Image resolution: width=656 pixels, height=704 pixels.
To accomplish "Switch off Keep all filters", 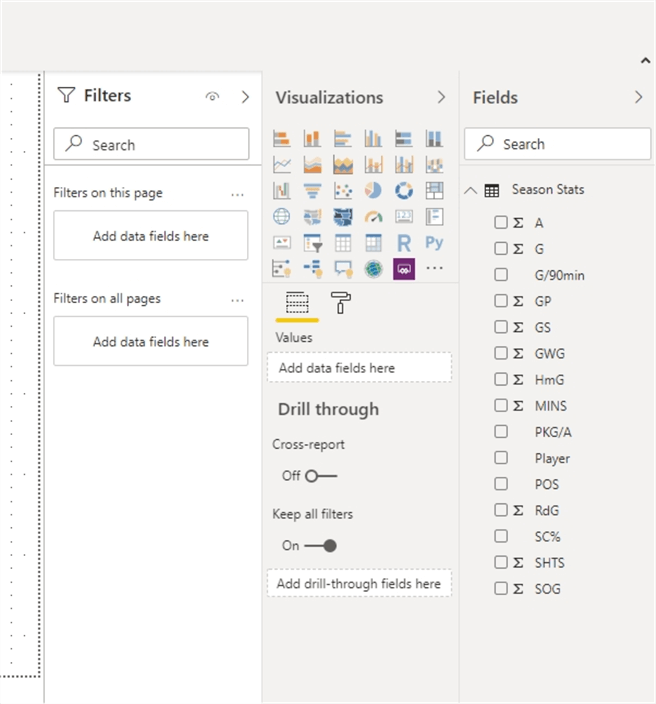I will (321, 546).
